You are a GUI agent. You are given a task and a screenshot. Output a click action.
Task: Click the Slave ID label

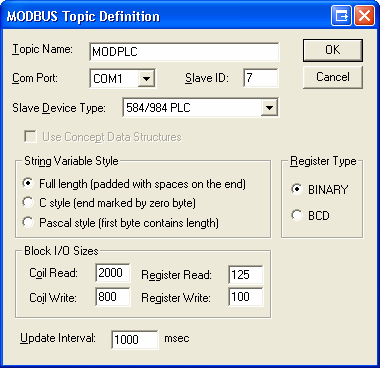click(x=207, y=78)
